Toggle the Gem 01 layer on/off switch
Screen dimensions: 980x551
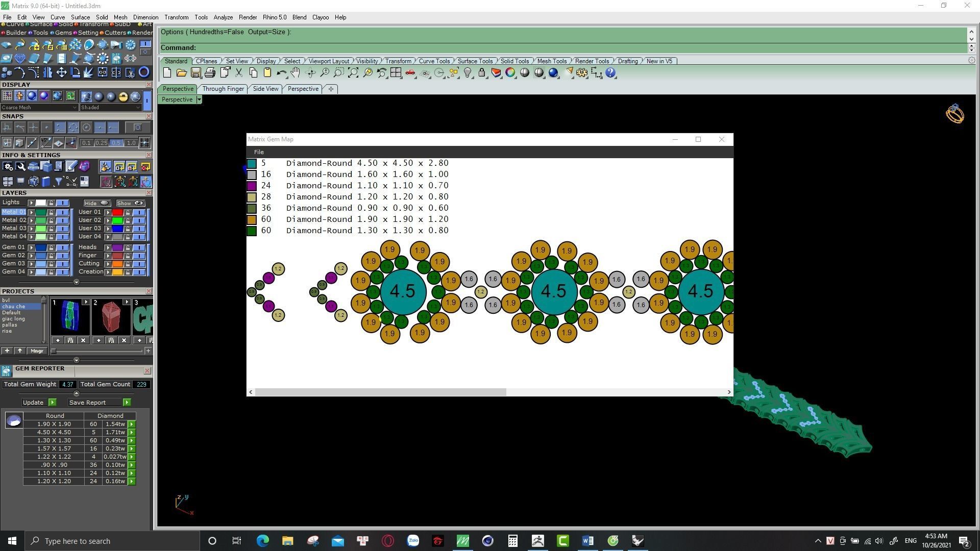click(62, 247)
